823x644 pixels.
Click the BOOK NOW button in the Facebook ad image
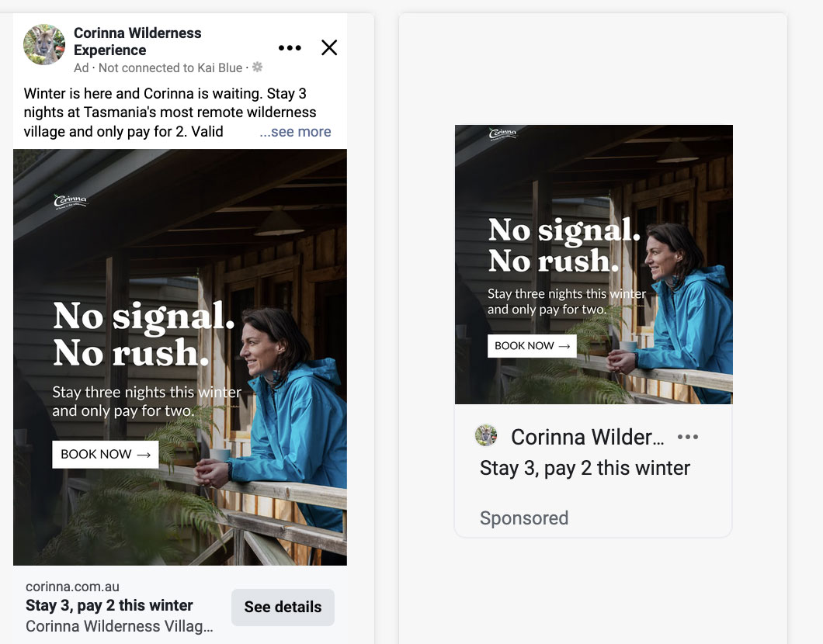click(x=105, y=454)
